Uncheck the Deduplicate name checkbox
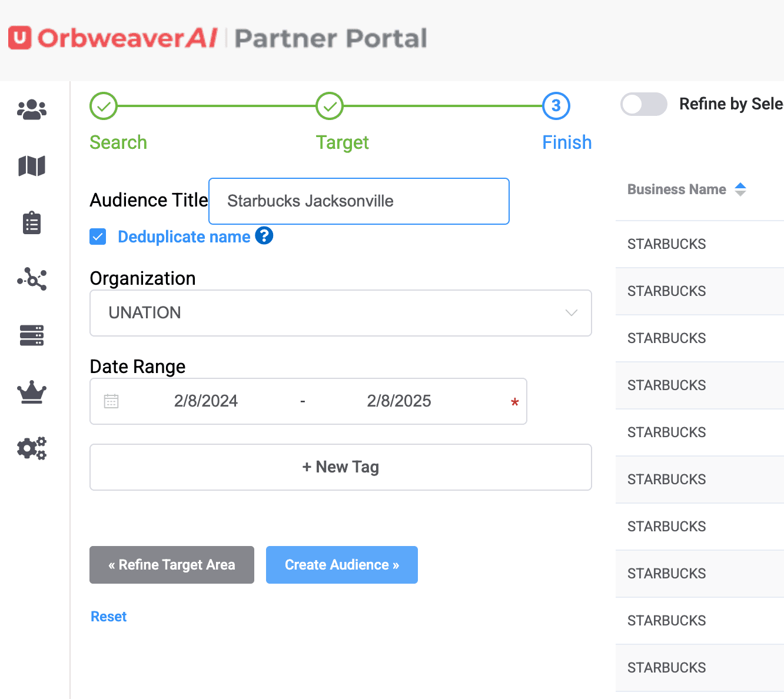 coord(98,237)
